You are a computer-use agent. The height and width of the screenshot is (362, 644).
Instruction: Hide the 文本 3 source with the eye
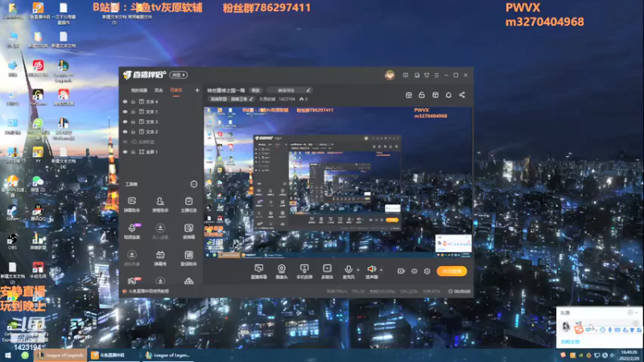click(x=126, y=121)
